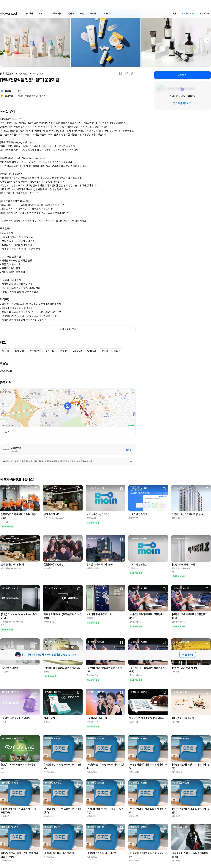The width and height of the screenshot is (211, 868).
Task: Toggle bookmark on 뷰티 온라인 MD (아마존) card
Action: 36,539
